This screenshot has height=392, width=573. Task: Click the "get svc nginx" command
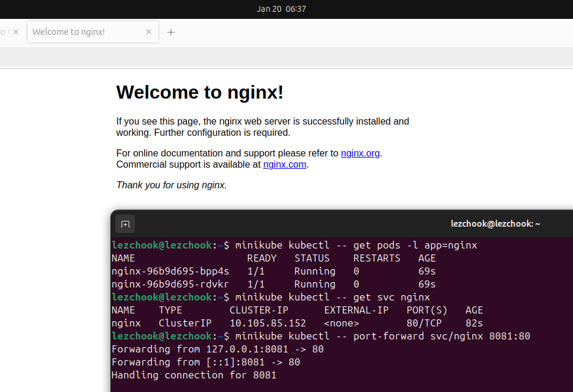(391, 298)
